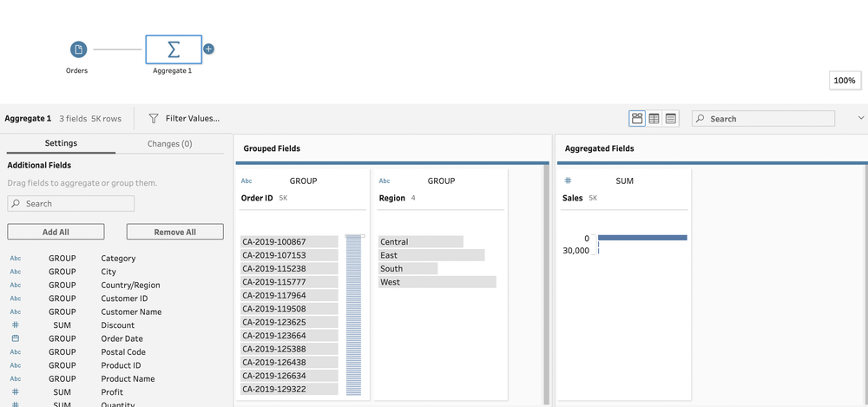Viewport: 868px width, 407px height.
Task: Click the Abc type icon for Postal Code
Action: 16,352
